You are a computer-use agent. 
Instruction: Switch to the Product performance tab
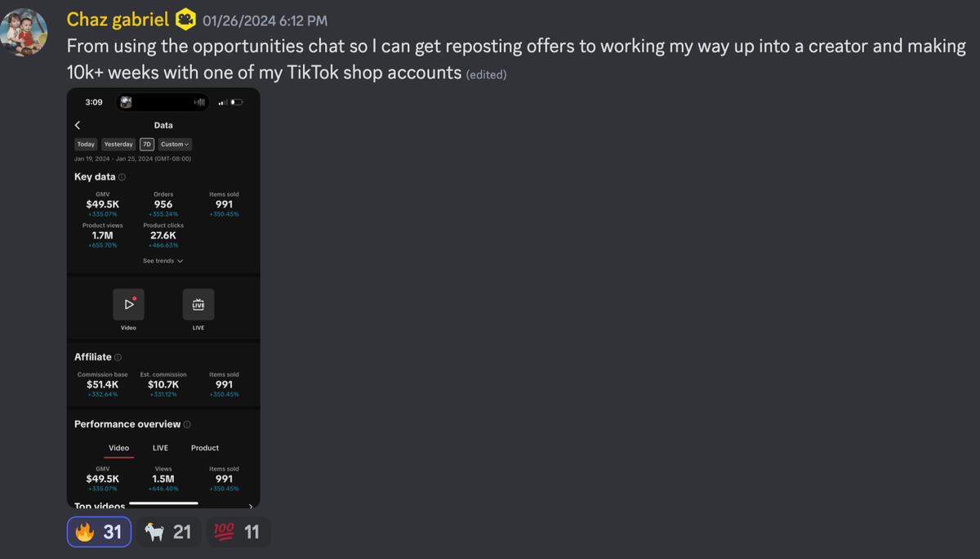click(205, 448)
